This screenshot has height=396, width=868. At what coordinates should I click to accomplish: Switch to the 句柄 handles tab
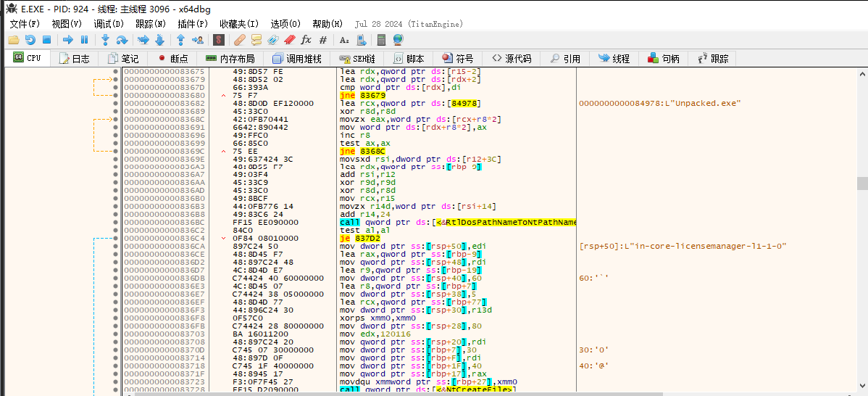pyautogui.click(x=663, y=59)
